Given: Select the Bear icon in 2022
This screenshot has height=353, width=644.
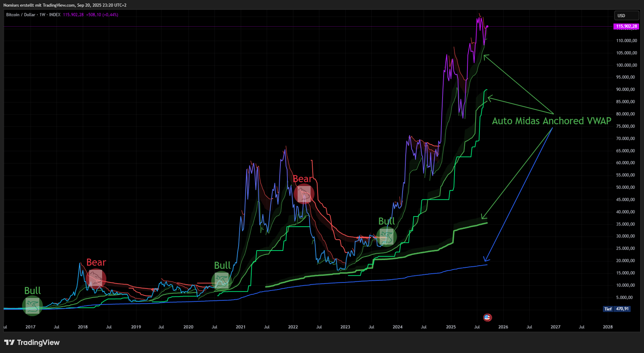Looking at the screenshot, I should (x=304, y=194).
